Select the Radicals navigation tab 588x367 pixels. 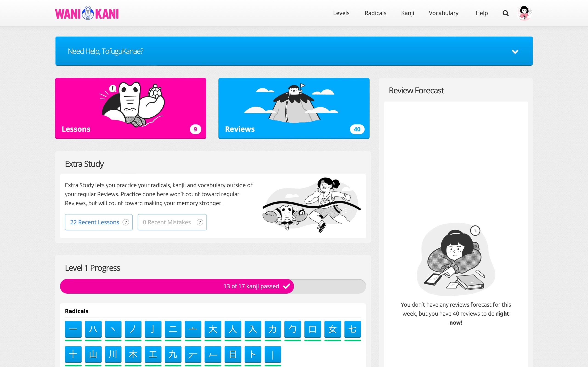[376, 13]
